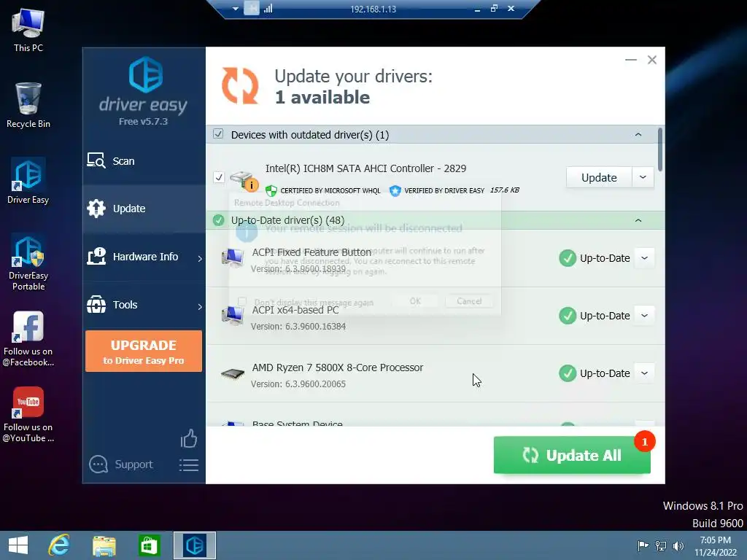Click ACPI x64-based PC device icon
The image size is (747, 560).
233,316
